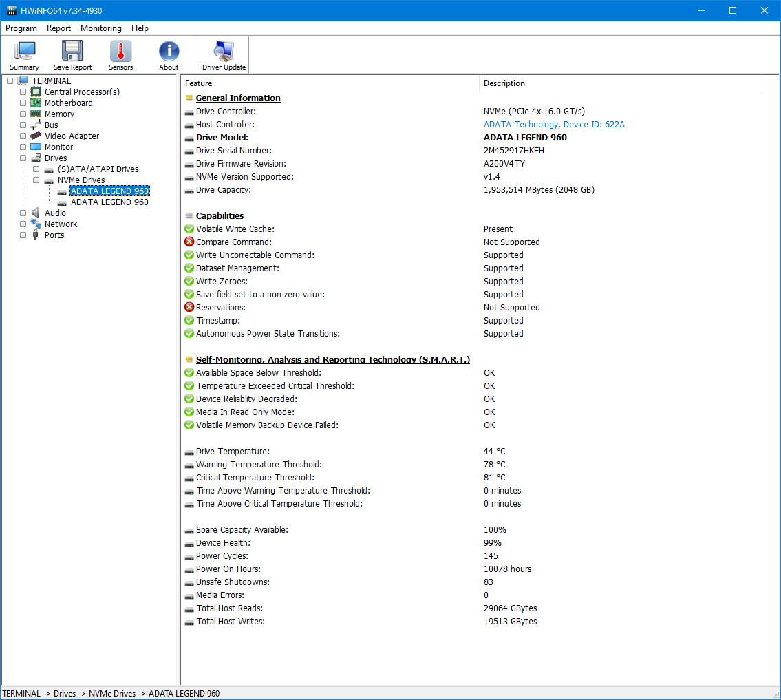Click the red X icon beside Compare Command
781x700 pixels.
[x=189, y=242]
